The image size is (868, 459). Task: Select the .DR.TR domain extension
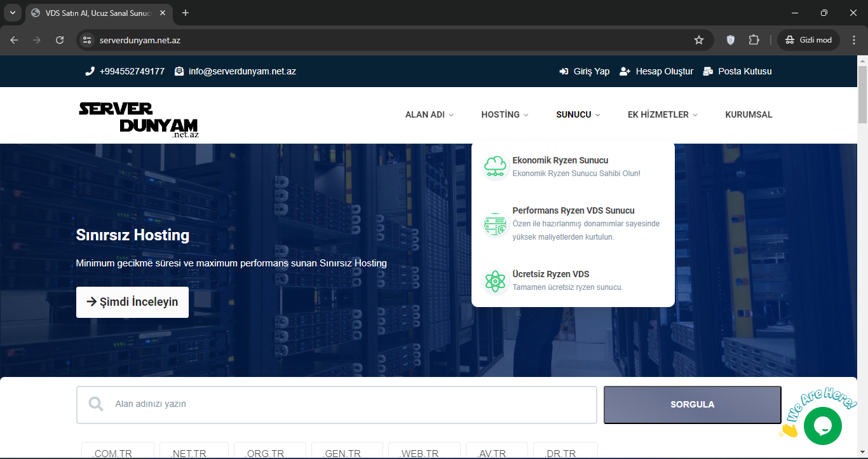(566, 451)
